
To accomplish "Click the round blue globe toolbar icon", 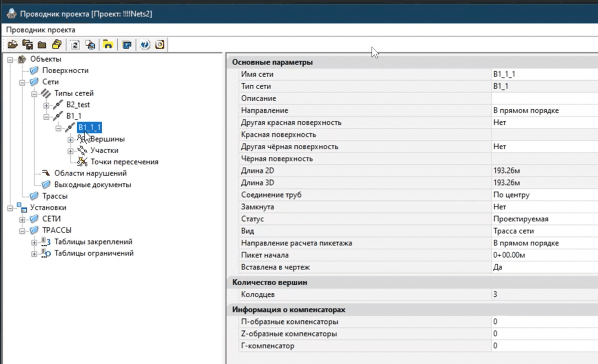I will (145, 45).
